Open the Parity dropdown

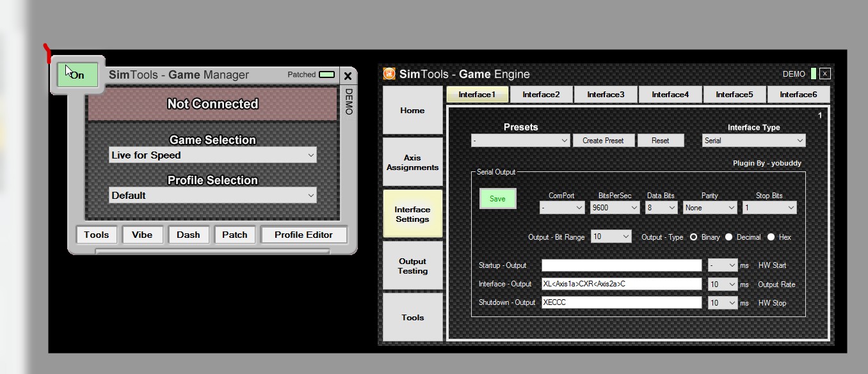(x=710, y=208)
